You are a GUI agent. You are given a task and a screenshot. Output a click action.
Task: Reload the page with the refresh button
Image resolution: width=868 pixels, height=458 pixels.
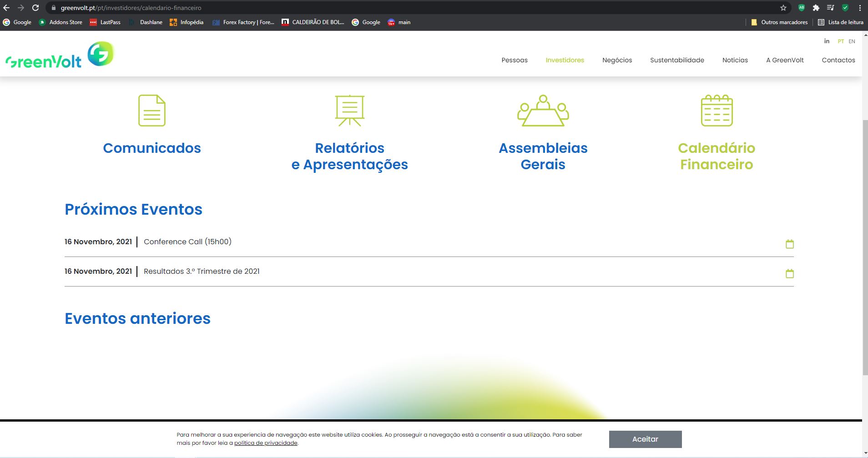tap(35, 8)
